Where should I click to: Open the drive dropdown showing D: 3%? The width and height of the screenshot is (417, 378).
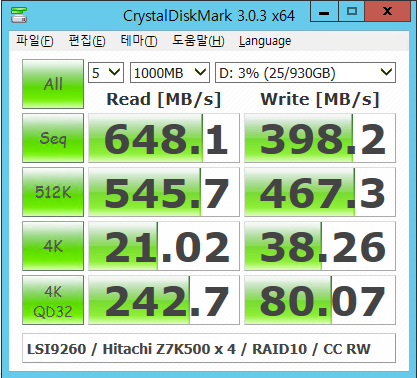(306, 72)
